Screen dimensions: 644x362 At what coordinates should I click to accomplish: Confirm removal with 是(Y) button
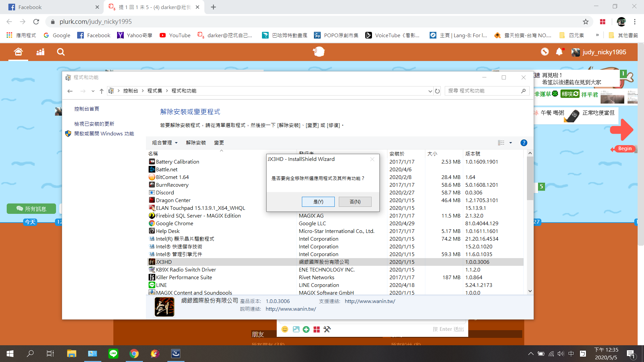tap(318, 202)
